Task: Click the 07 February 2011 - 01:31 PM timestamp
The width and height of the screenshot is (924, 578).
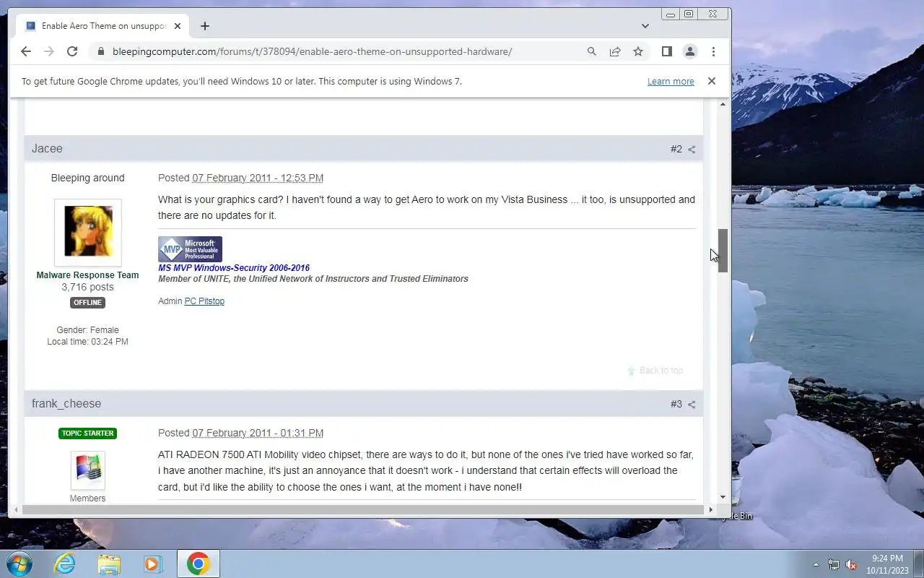Action: 258,433
